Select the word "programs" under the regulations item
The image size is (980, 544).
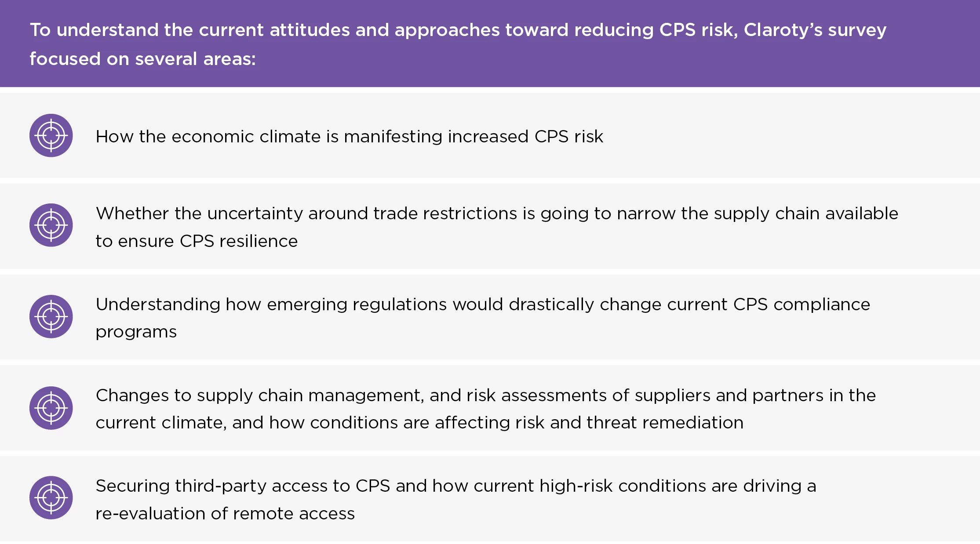point(136,332)
